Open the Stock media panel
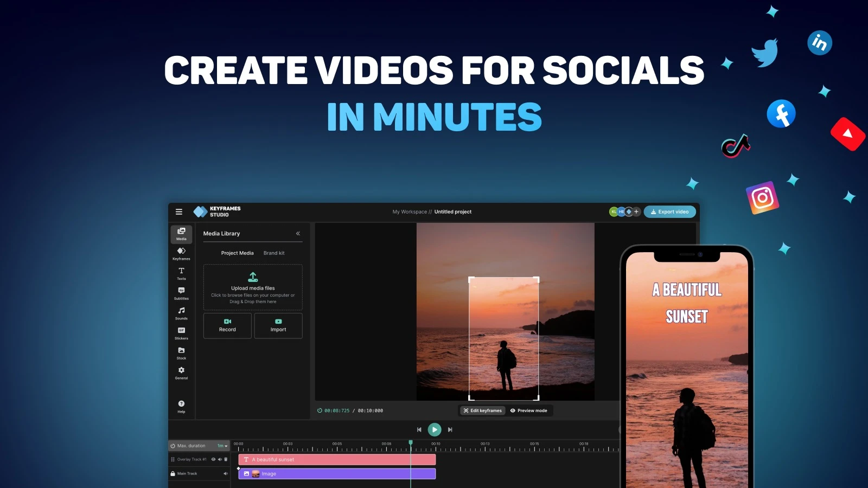This screenshot has height=488, width=868. pos(181,353)
